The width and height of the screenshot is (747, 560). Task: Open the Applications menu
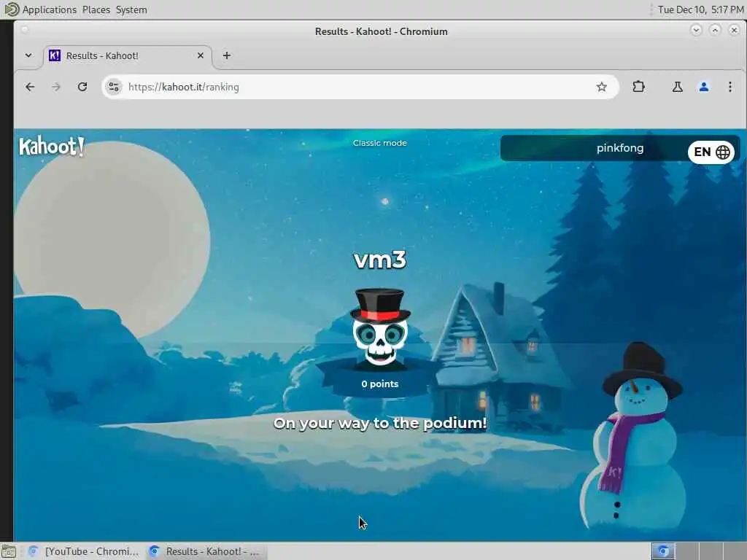click(x=49, y=9)
